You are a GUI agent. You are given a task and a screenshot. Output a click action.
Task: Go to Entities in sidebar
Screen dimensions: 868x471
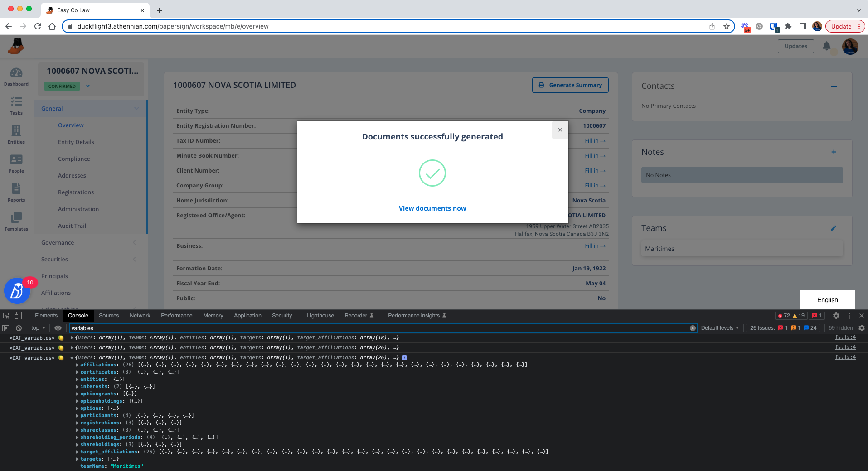(16, 135)
